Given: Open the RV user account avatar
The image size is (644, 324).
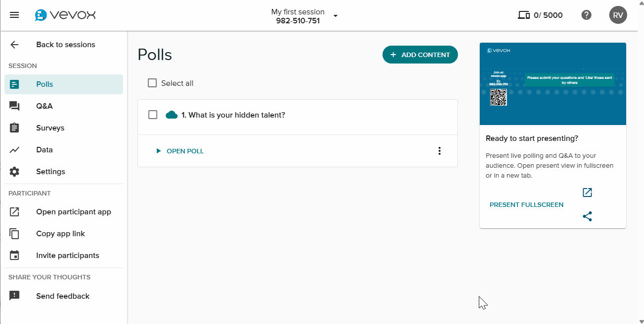Looking at the screenshot, I should [618, 15].
